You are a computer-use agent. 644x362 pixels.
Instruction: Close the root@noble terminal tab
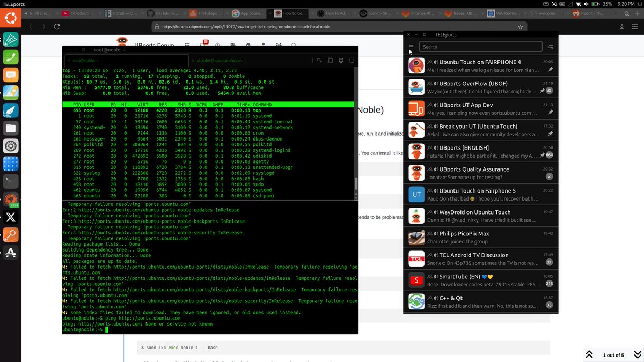coord(68,61)
